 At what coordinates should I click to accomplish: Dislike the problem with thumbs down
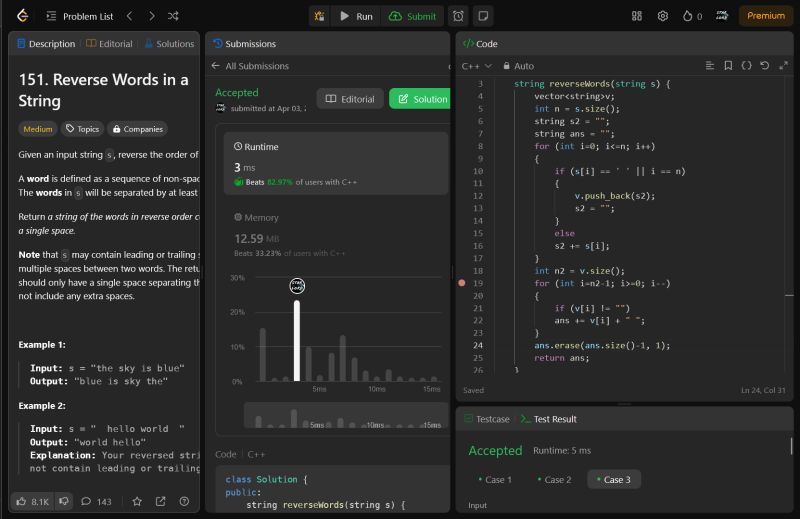pos(64,501)
